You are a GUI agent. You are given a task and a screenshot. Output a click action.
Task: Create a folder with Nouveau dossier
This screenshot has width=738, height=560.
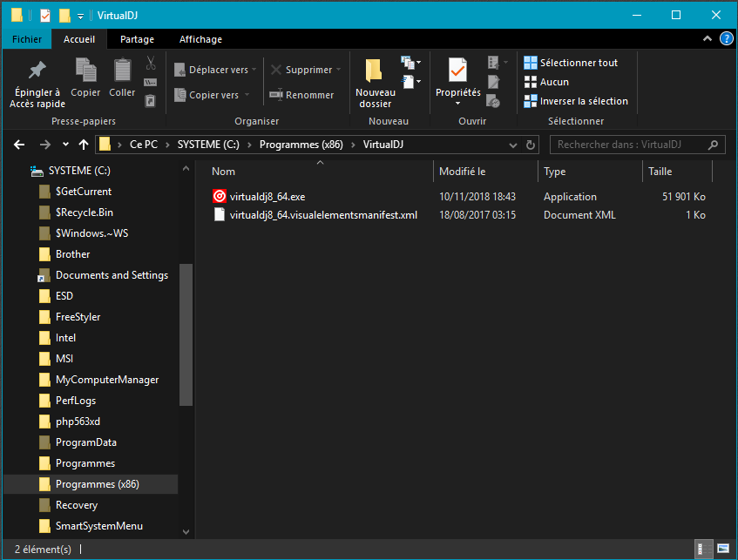(x=376, y=84)
